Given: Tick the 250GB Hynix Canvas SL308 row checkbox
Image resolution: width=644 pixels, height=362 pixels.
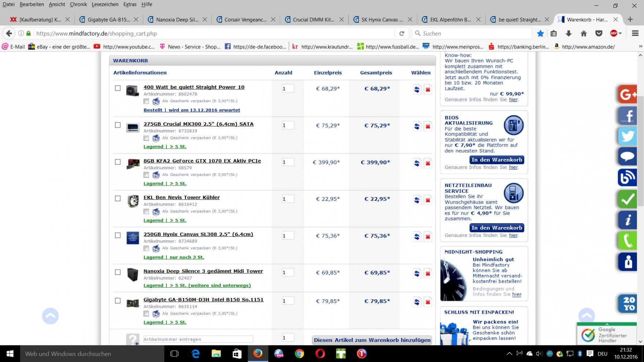Looking at the screenshot, I should pos(118,235).
